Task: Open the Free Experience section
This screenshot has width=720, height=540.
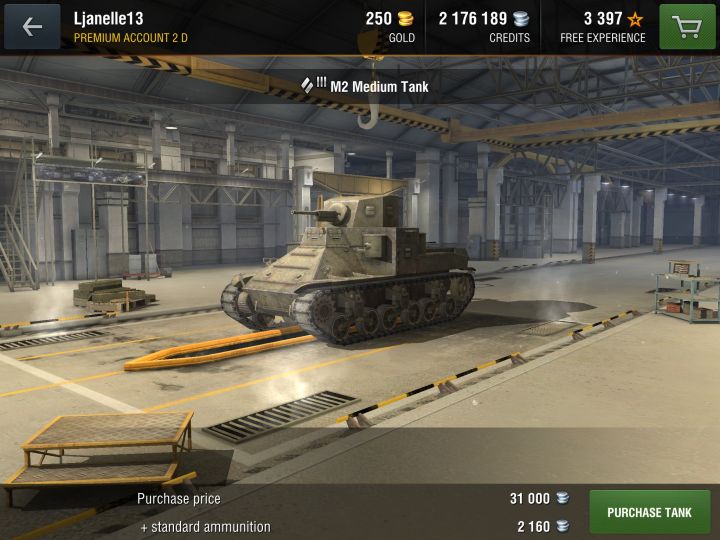Action: pos(602,27)
